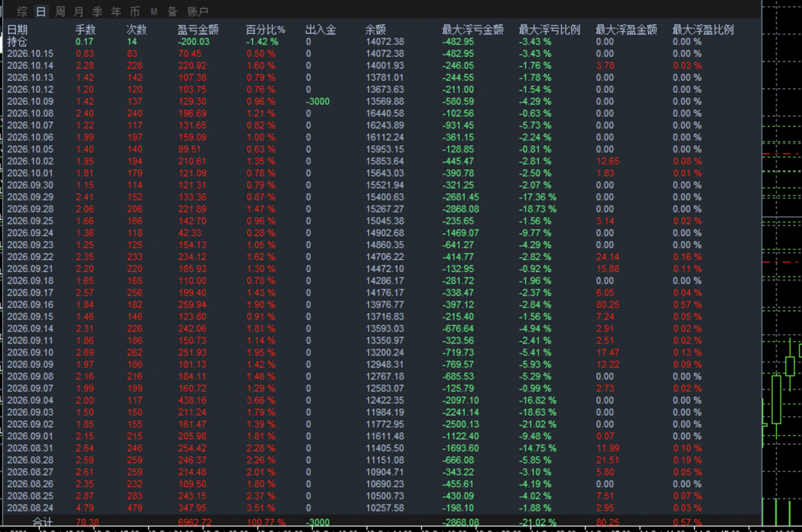
Task: Click the 最大浮盈金额 column header
Action: (626, 29)
